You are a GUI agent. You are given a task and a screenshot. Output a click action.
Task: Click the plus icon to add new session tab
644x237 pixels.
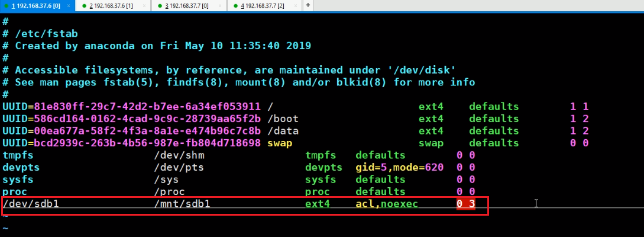[x=308, y=5]
